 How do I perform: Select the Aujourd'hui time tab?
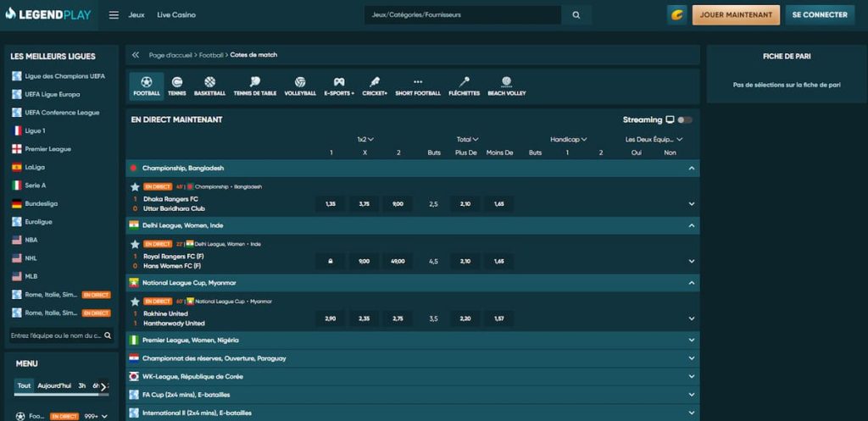click(x=54, y=386)
